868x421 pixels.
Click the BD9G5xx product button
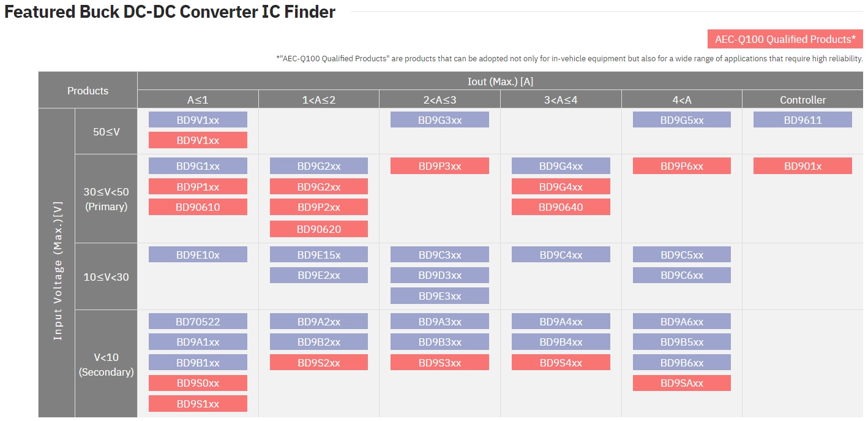point(682,120)
